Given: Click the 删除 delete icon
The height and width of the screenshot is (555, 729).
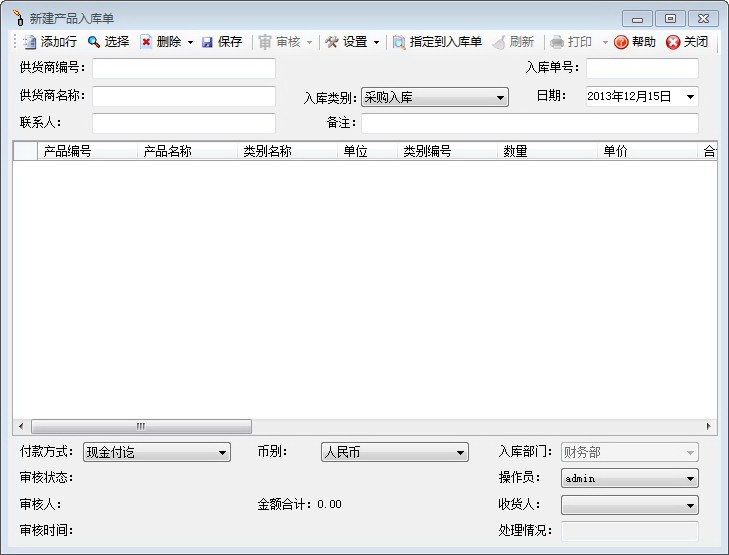Looking at the screenshot, I should pos(146,42).
